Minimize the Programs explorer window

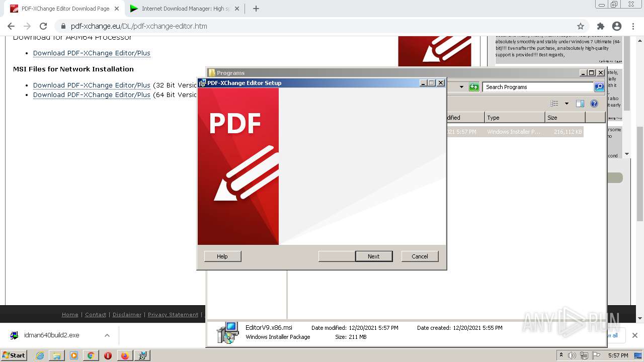coord(583,73)
